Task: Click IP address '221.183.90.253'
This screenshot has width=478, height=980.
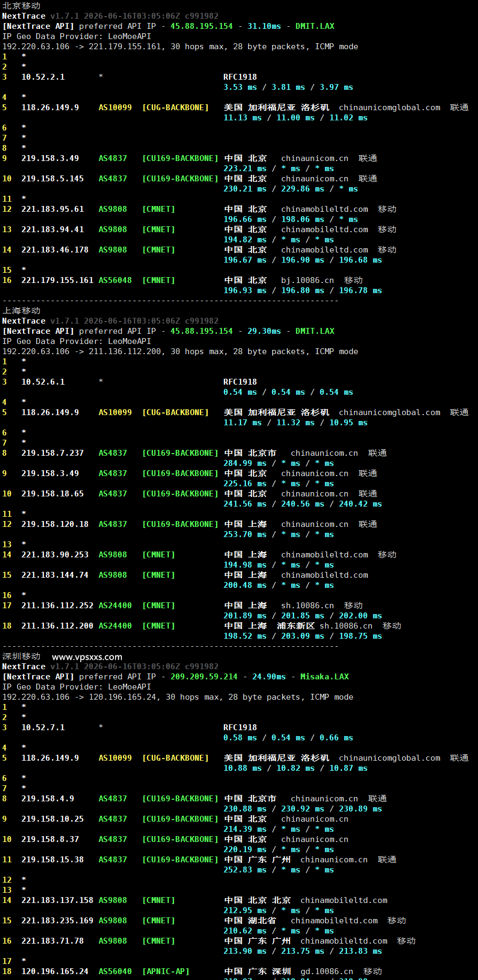Action: click(x=55, y=554)
